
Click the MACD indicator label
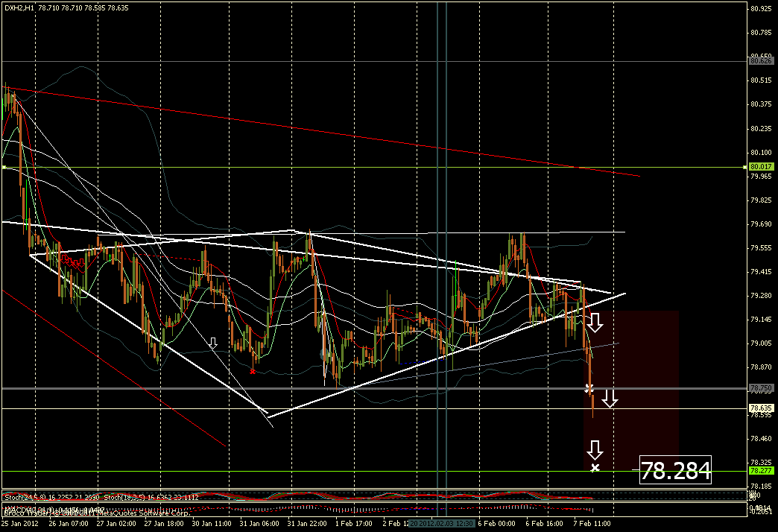54,509
